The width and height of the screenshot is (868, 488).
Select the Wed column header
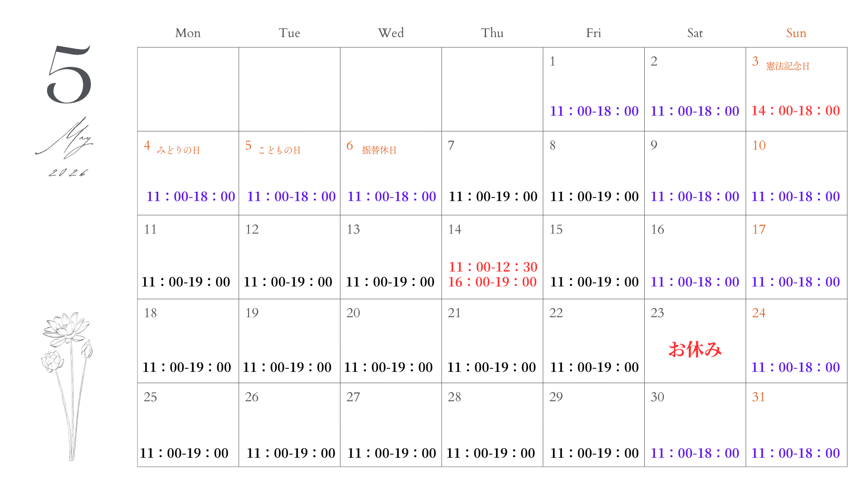pos(391,33)
